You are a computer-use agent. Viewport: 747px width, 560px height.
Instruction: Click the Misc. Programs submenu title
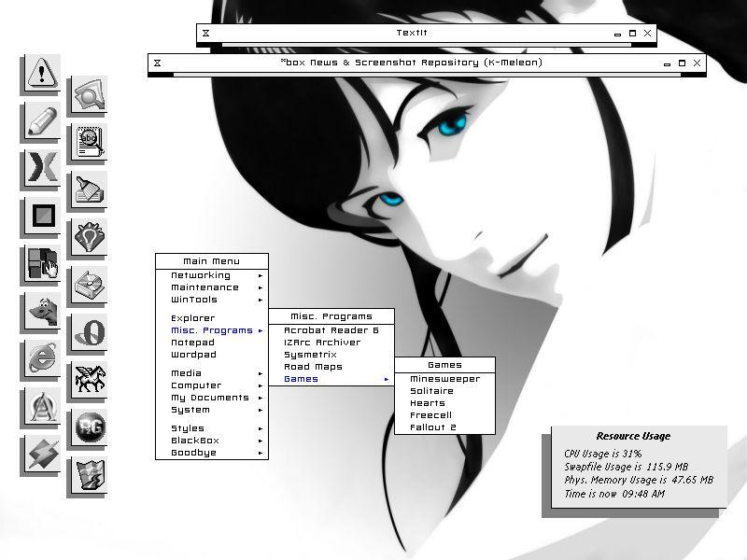pyautogui.click(x=331, y=316)
